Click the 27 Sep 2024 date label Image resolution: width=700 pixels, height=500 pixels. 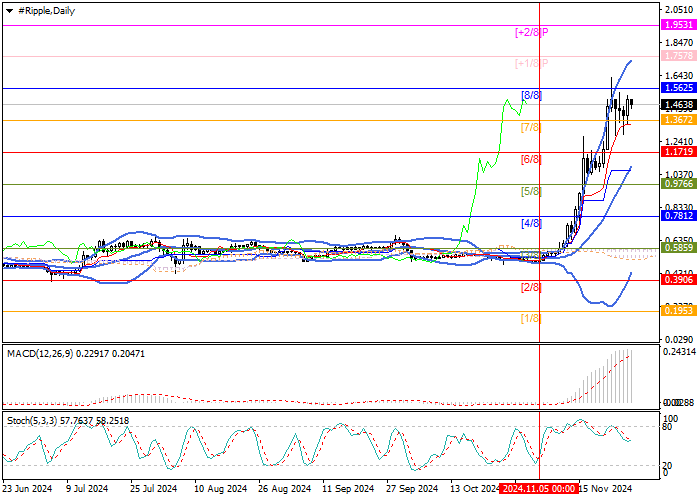412,489
